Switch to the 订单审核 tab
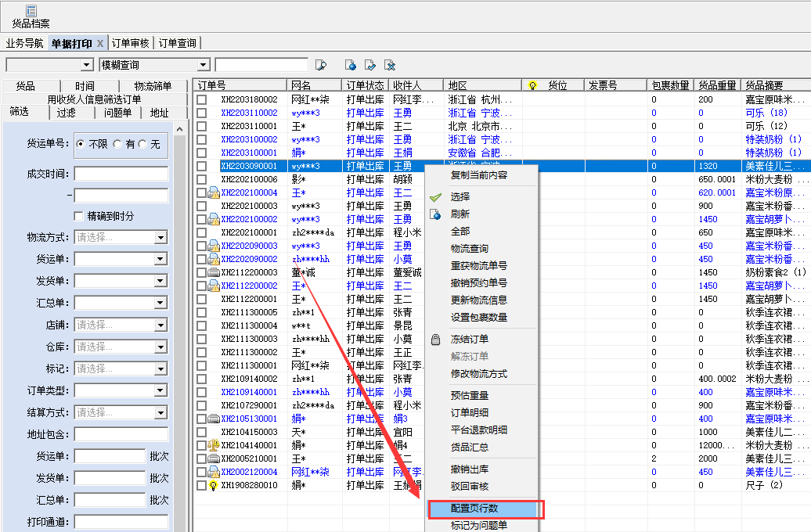Screen dimensions: 811x532 130,44
